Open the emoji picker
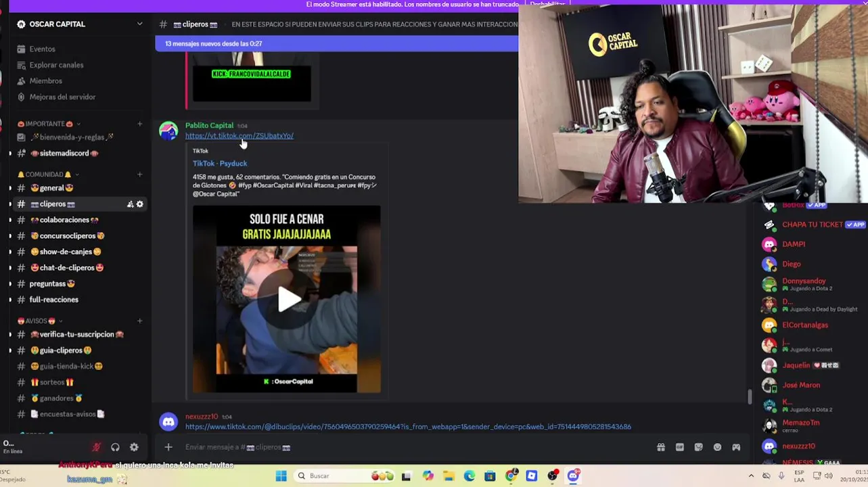 tap(717, 447)
